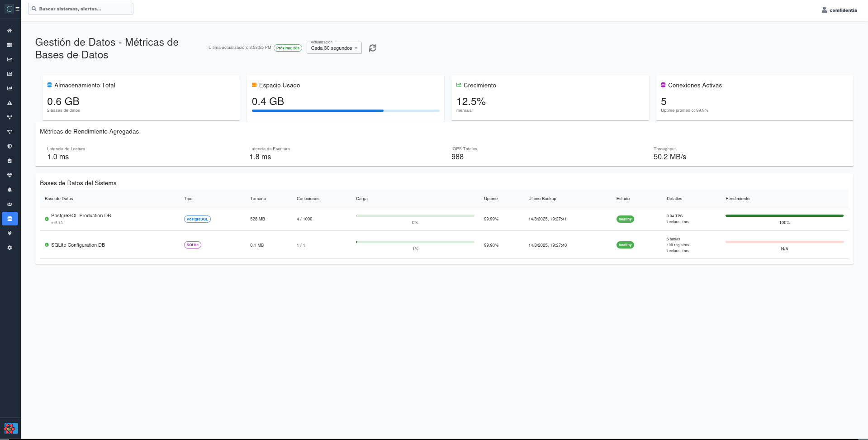Click the health heart icon in sidebar
The height and width of the screenshot is (440, 868).
pyautogui.click(x=10, y=175)
